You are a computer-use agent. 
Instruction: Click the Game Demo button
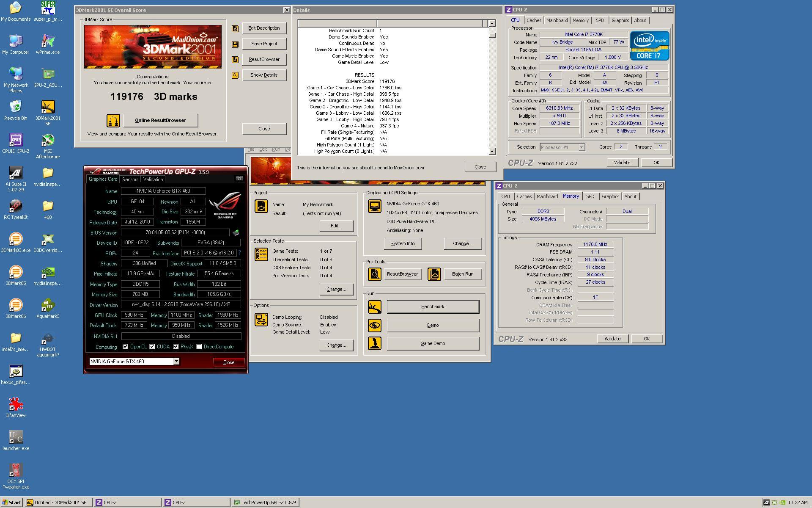click(433, 344)
